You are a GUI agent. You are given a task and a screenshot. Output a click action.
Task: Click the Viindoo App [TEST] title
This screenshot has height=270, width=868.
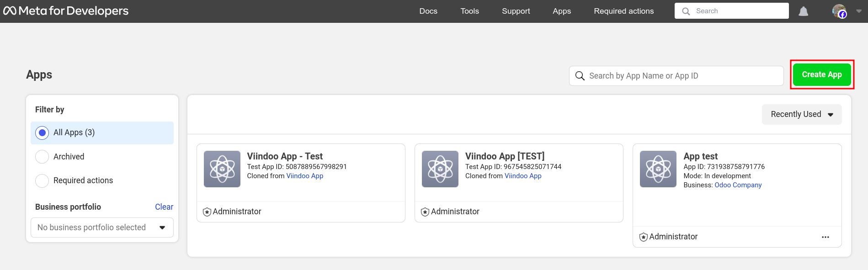(505, 156)
